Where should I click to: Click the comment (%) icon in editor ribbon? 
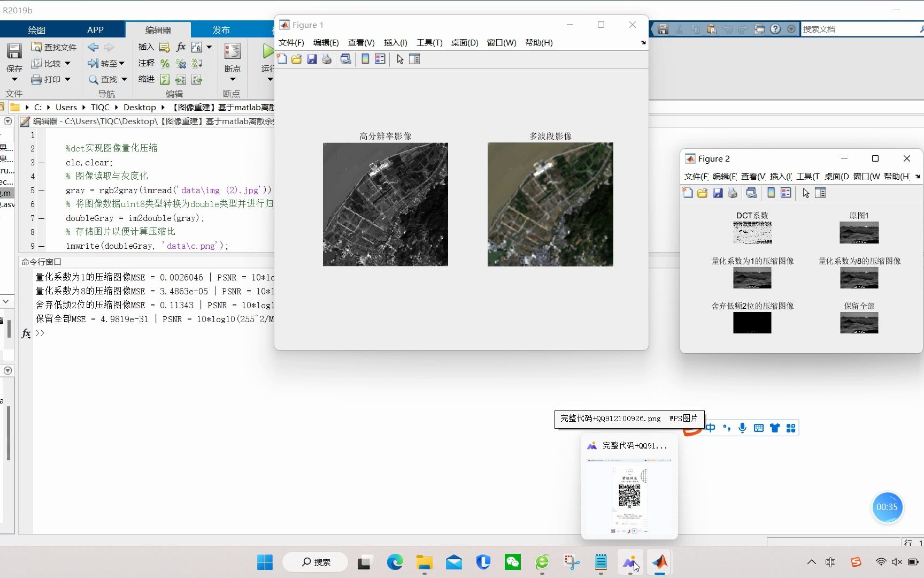(x=165, y=64)
